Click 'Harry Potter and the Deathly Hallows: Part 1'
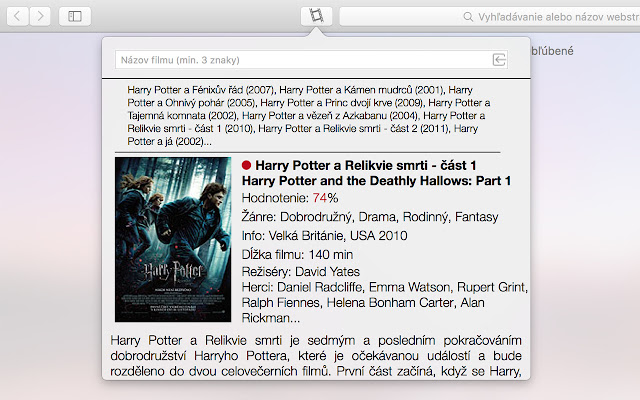 click(376, 181)
